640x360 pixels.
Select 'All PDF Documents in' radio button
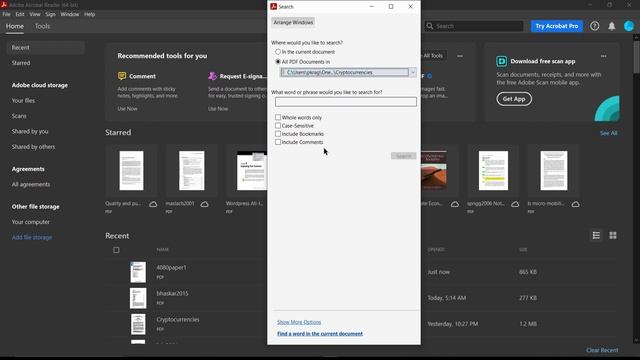[278, 62]
